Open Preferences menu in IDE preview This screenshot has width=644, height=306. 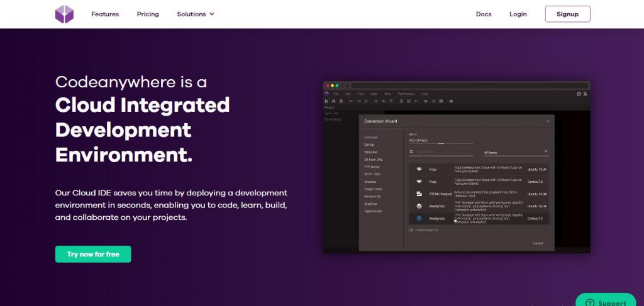point(406,94)
